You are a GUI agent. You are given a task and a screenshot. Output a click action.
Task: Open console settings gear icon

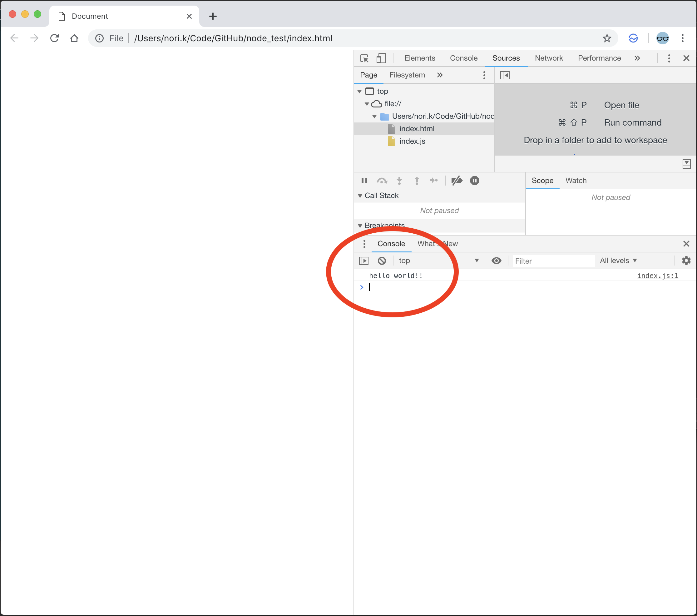click(x=686, y=261)
